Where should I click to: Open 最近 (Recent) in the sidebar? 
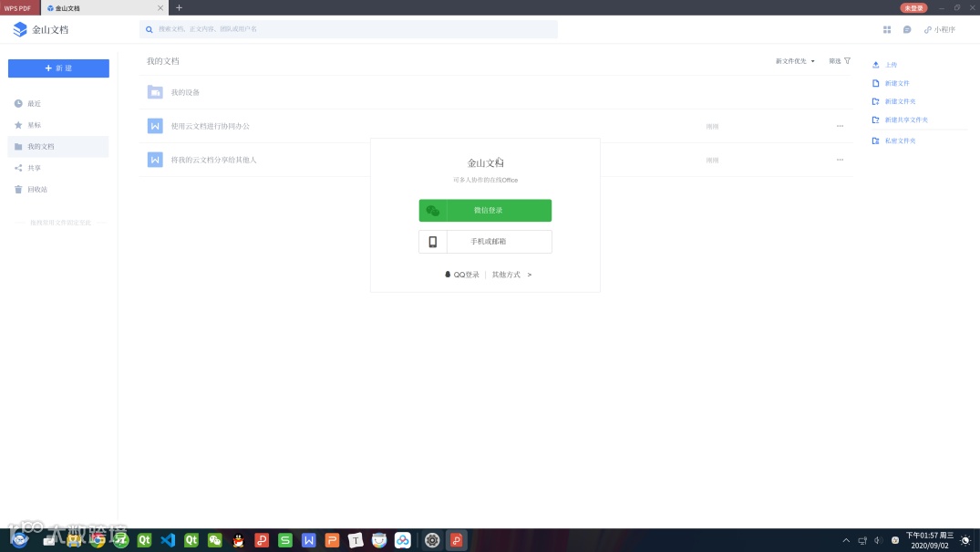(x=58, y=104)
